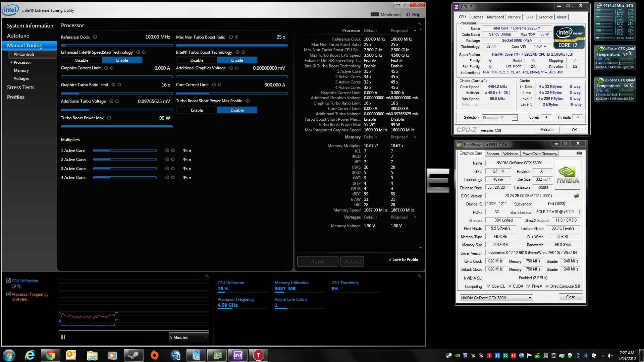Disable Intel Turbo Boost Technology
Screen dimensions: 644x362
(x=197, y=60)
